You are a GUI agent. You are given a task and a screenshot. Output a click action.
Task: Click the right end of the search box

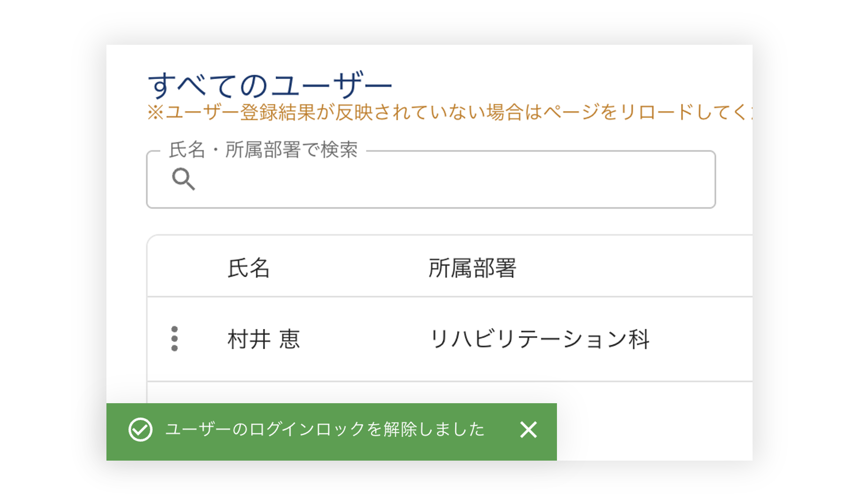(696, 180)
